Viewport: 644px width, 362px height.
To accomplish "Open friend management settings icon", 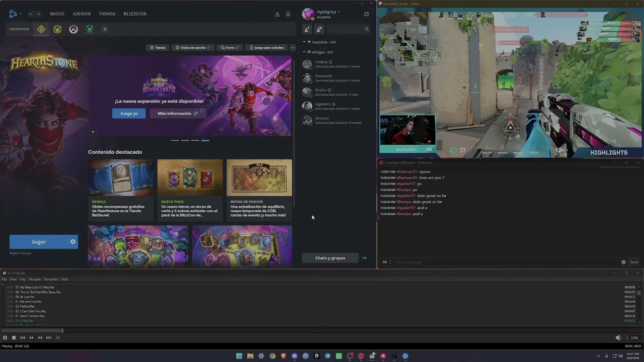I will (319, 29).
